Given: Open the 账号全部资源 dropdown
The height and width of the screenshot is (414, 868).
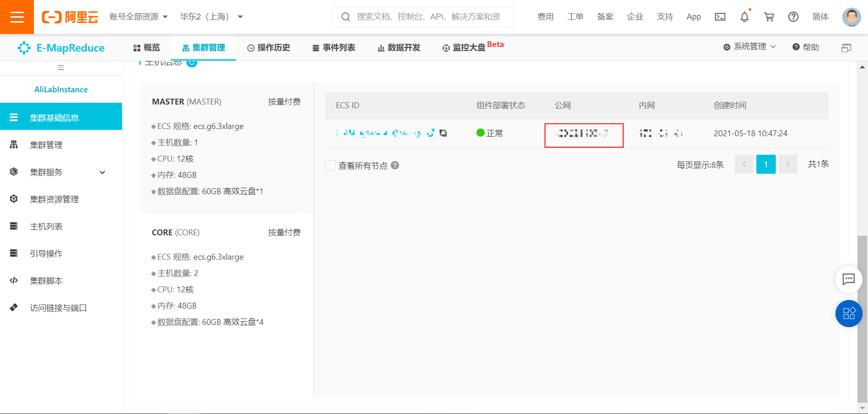Looking at the screenshot, I should (x=138, y=16).
